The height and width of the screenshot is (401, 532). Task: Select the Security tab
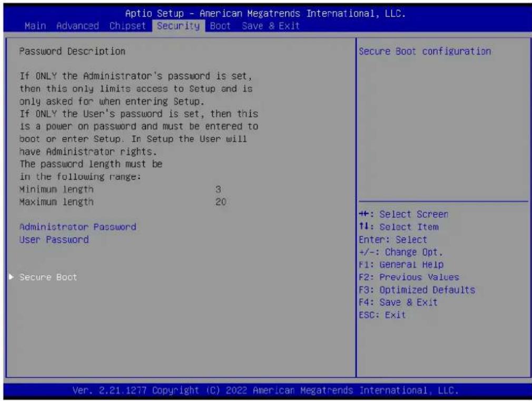[179, 26]
